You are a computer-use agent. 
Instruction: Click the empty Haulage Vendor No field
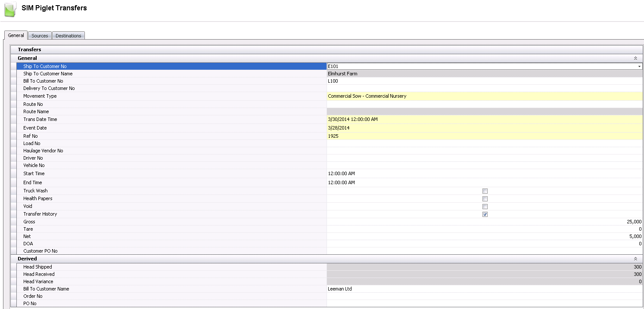tap(485, 151)
